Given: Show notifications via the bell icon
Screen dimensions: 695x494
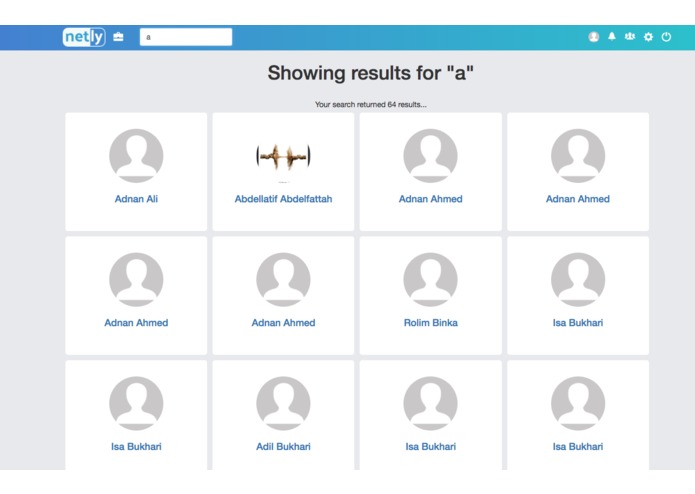Looking at the screenshot, I should [612, 36].
